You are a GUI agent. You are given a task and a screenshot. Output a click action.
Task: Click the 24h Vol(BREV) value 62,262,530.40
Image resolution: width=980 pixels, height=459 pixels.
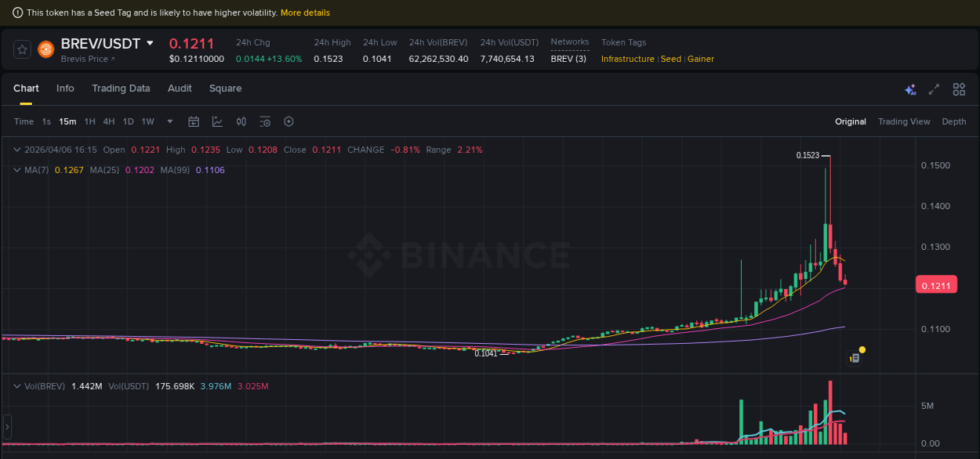(x=438, y=59)
